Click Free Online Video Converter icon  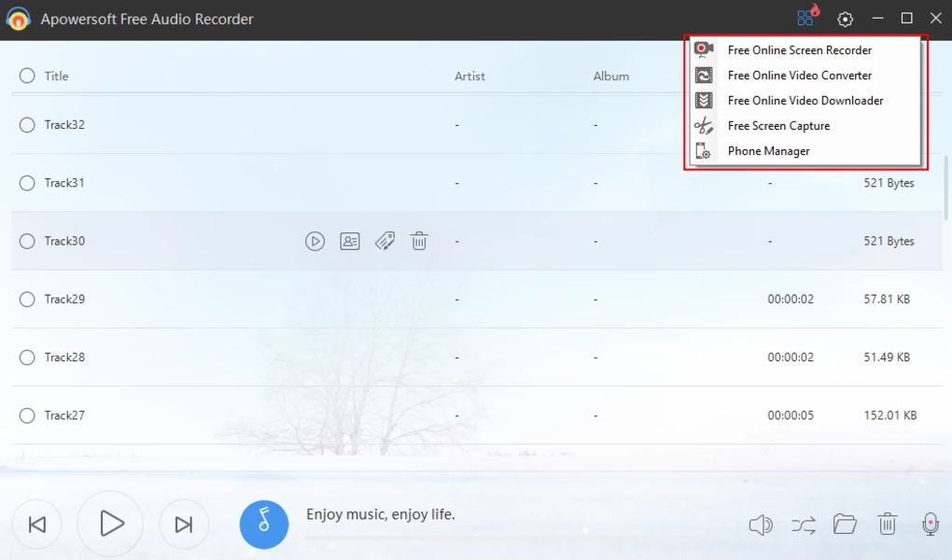704,76
